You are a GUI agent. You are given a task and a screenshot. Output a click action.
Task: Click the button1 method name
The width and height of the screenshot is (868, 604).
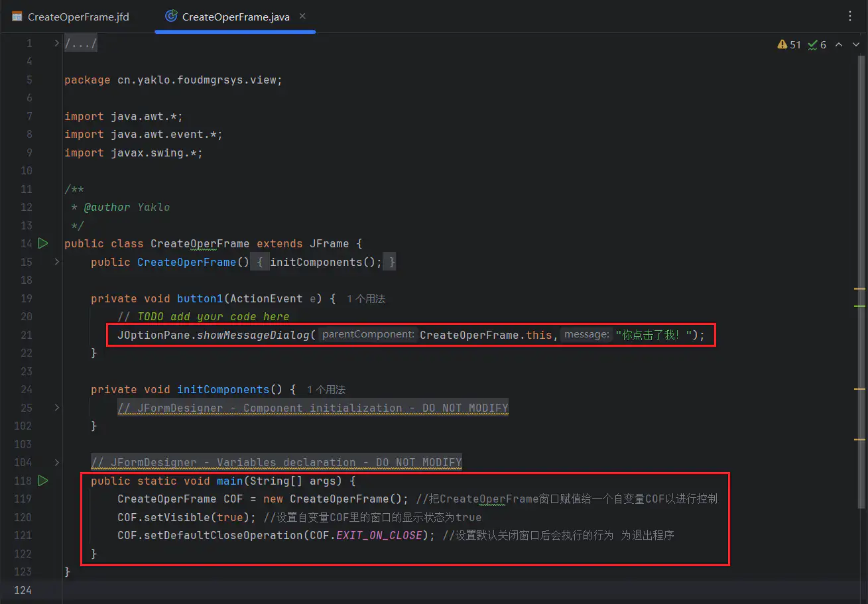point(200,298)
